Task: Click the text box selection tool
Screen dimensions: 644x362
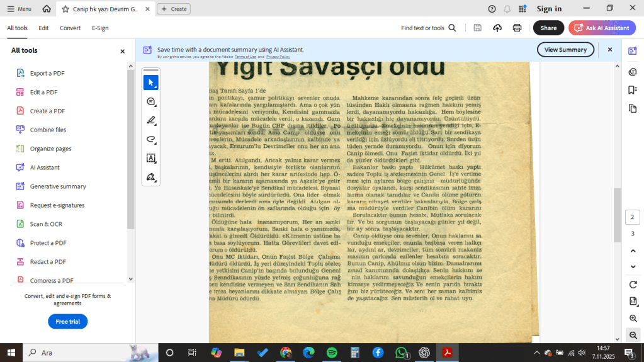Action: 151,158
